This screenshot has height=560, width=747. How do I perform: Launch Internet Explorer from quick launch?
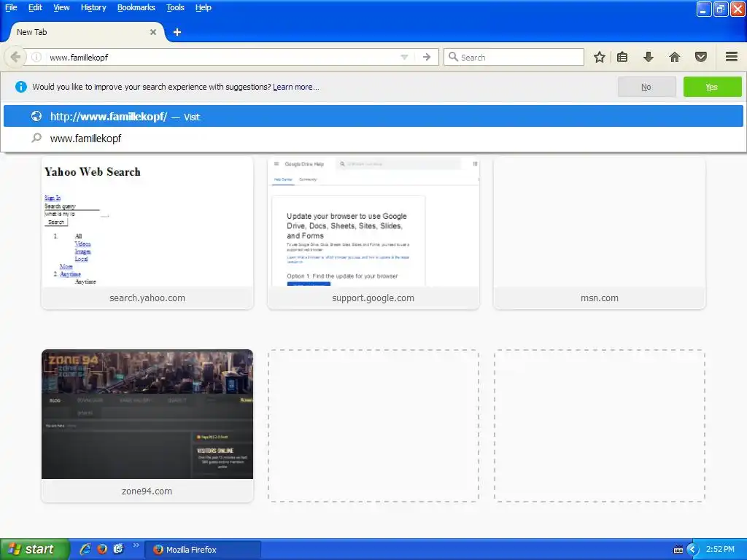click(85, 550)
